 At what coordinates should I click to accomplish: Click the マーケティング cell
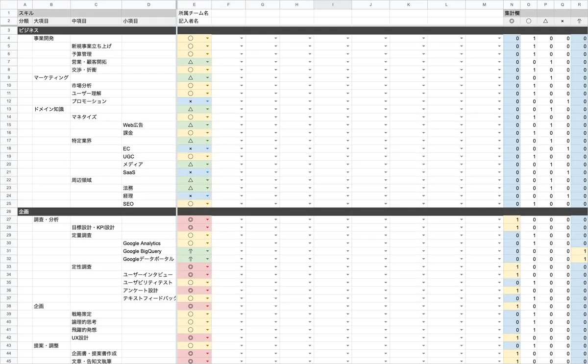coord(51,77)
